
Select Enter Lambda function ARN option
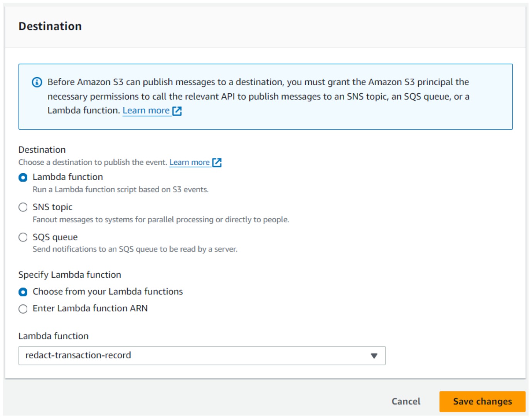pos(23,309)
